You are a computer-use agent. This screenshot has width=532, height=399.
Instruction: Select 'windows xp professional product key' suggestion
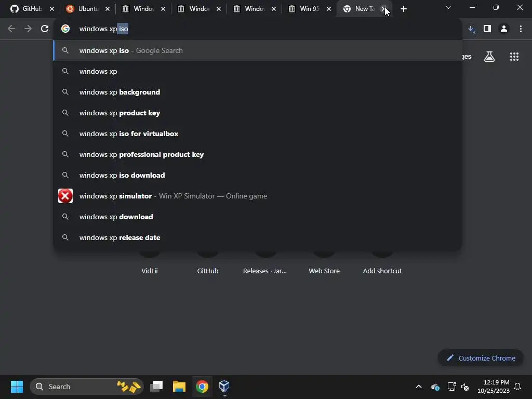pos(258,154)
